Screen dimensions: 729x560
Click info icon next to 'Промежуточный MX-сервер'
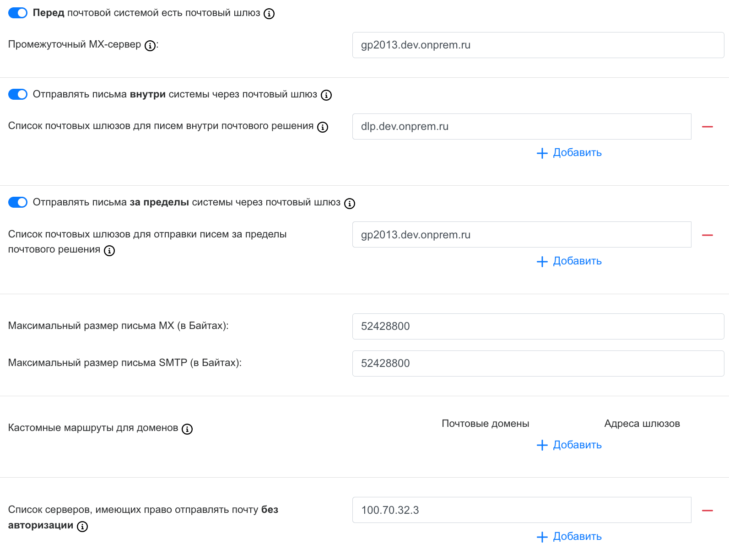[150, 46]
